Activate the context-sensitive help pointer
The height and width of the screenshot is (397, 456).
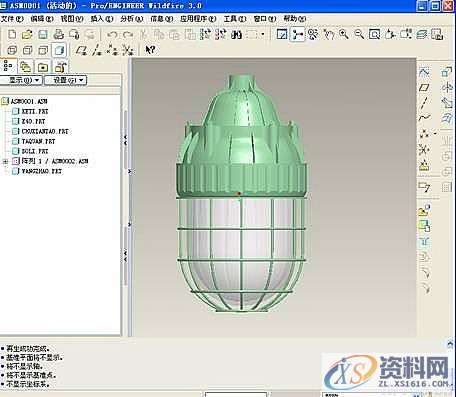pos(150,50)
